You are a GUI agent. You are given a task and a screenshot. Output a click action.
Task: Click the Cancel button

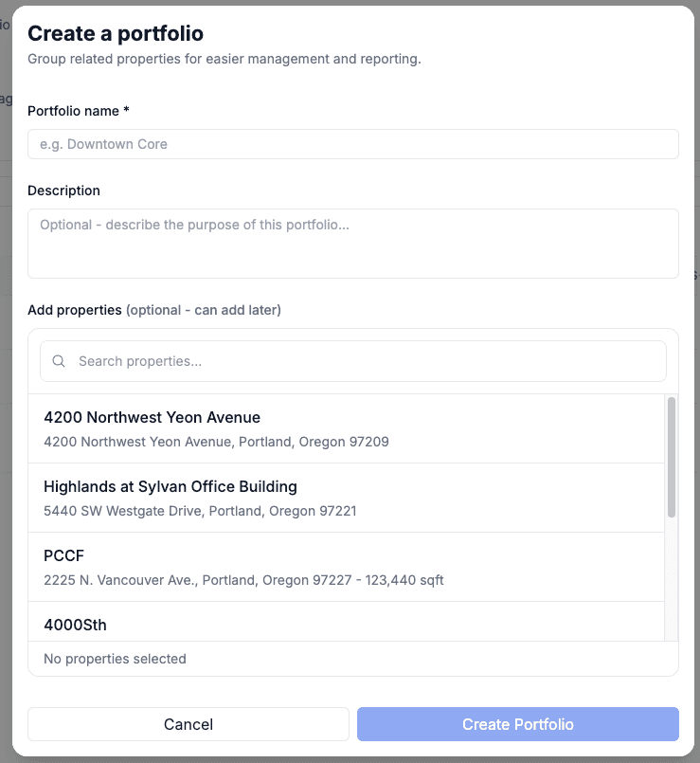[x=188, y=723]
